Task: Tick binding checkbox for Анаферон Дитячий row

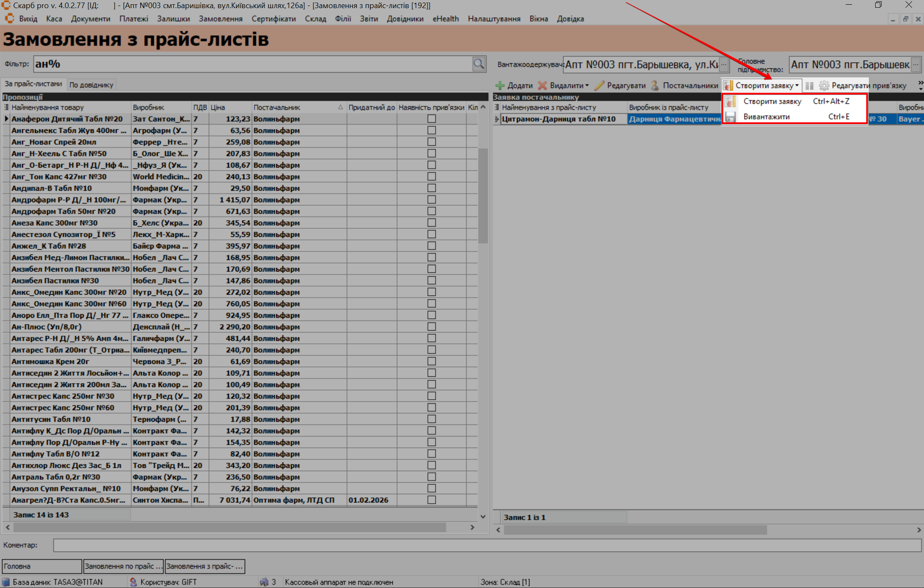Action: (x=431, y=119)
